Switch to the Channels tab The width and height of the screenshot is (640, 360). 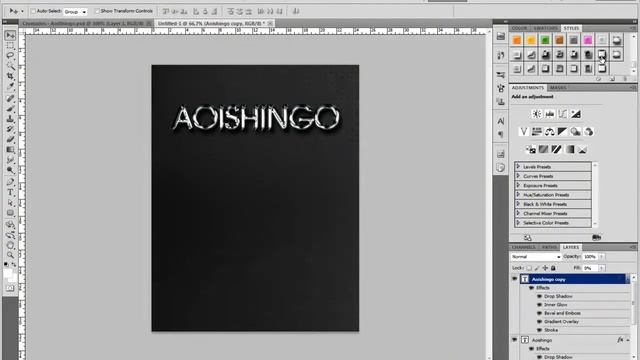(524, 247)
